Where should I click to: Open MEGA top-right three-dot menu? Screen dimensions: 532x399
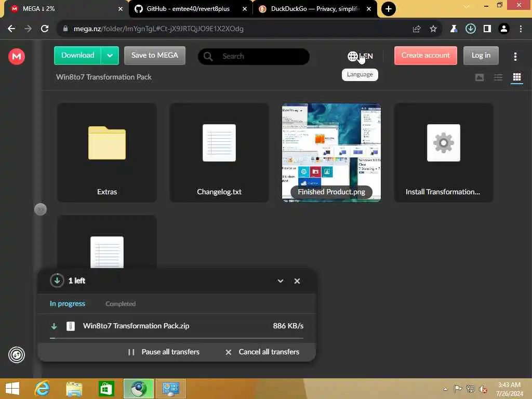tap(515, 57)
